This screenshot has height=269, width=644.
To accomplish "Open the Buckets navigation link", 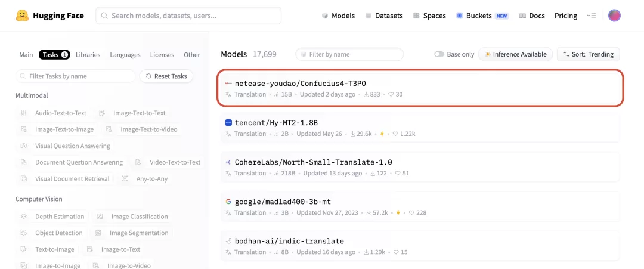I will (482, 16).
